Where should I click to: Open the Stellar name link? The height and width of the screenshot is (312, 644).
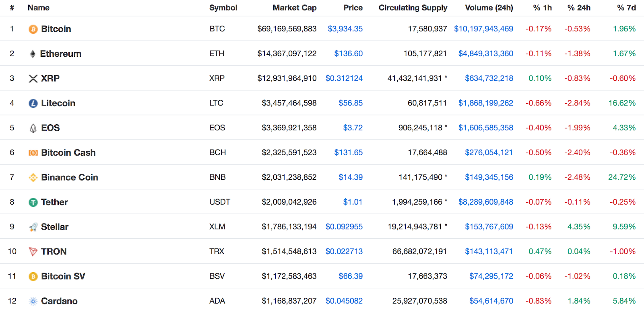pyautogui.click(x=55, y=227)
